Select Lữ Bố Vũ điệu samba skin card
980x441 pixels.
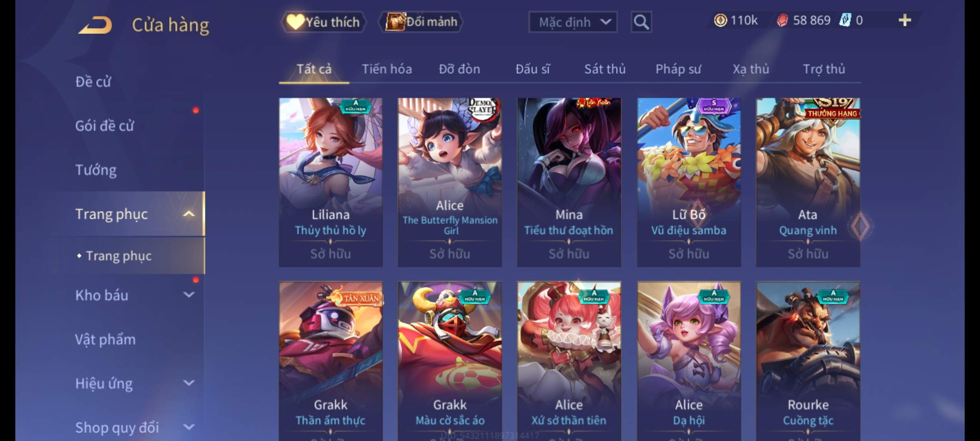coord(689,182)
